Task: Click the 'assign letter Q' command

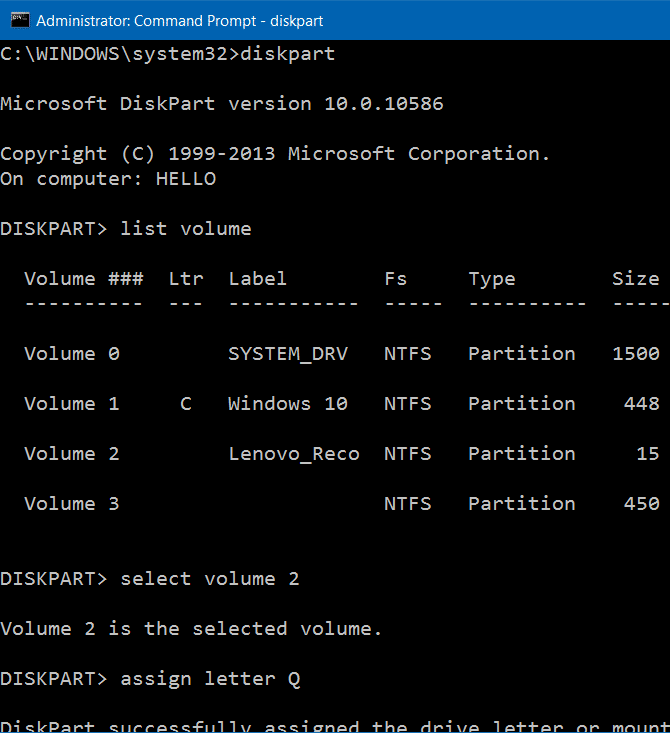Action: point(210,679)
